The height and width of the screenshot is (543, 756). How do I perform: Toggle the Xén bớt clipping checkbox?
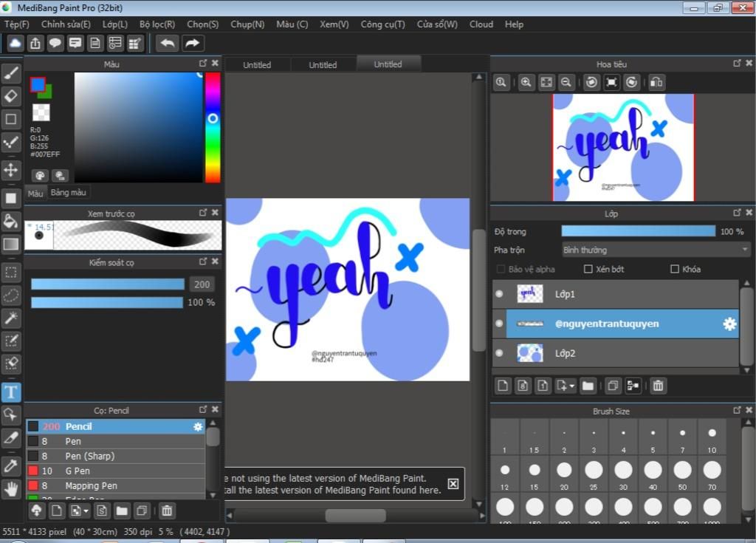pos(588,270)
